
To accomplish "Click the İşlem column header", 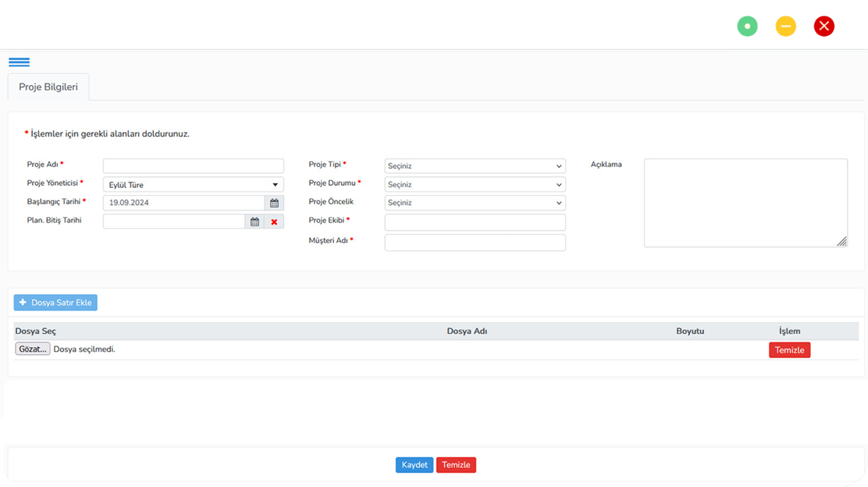I will 789,331.
